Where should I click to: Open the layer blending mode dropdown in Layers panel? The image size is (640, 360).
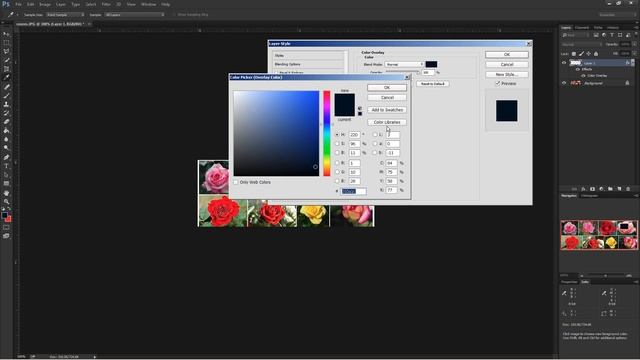[x=581, y=44]
